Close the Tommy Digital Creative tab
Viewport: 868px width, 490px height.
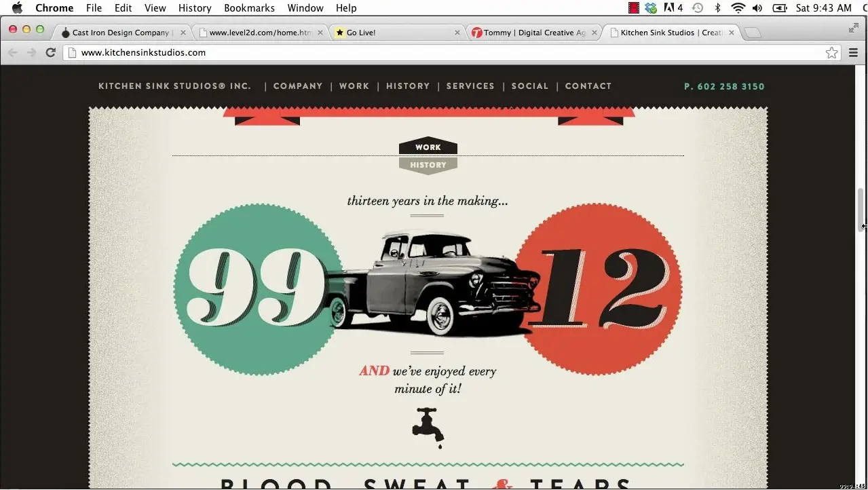[x=595, y=33]
